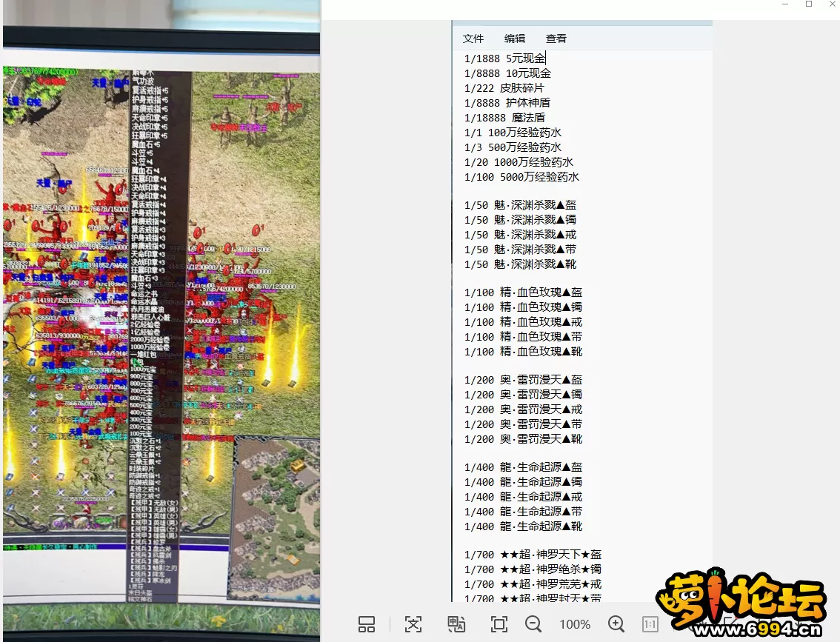The height and width of the screenshot is (642, 840).
Task: Click the line "1/100 精·血色玫瑰▲镯"
Action: (524, 307)
